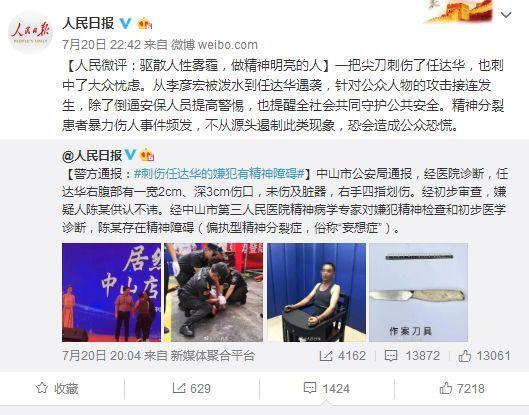View the suspect in chair photo thumbnail

(x=316, y=292)
